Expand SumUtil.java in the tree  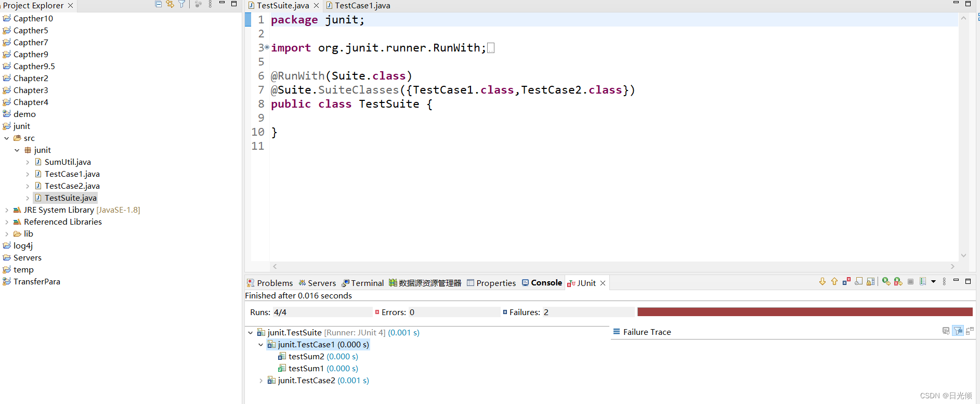coord(27,162)
